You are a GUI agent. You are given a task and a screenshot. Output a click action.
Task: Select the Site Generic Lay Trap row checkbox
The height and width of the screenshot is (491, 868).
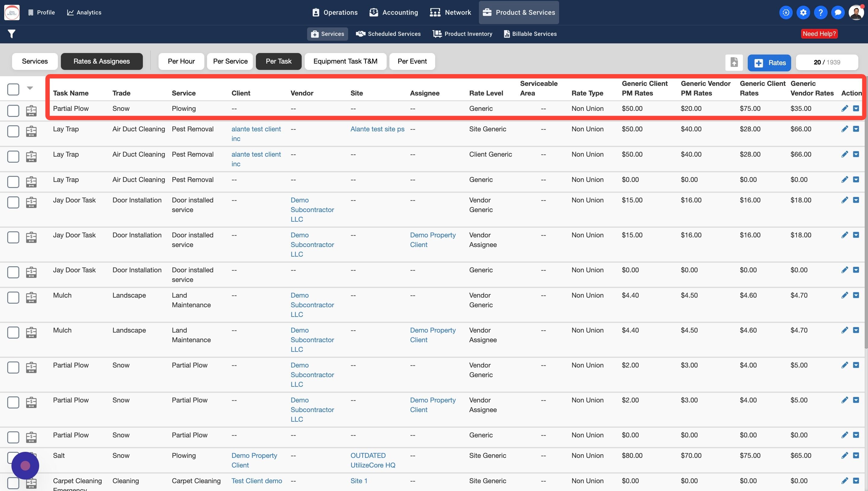13,131
